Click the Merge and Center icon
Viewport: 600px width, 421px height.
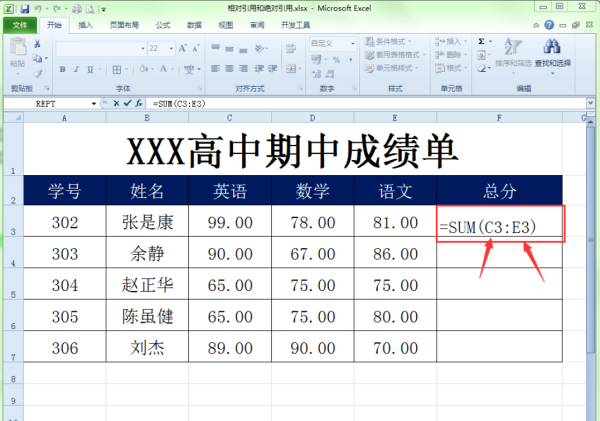(x=291, y=68)
